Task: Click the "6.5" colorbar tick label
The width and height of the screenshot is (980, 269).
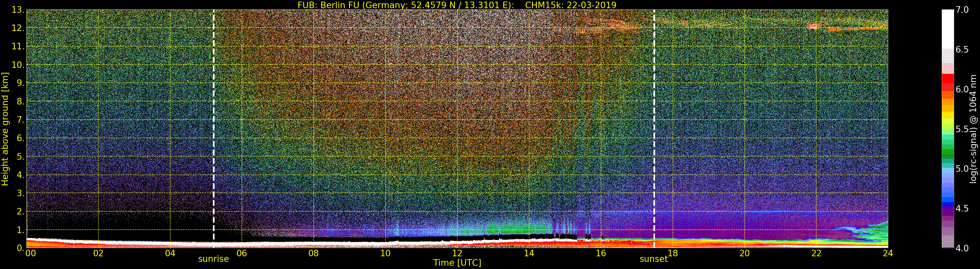Action: click(x=962, y=50)
